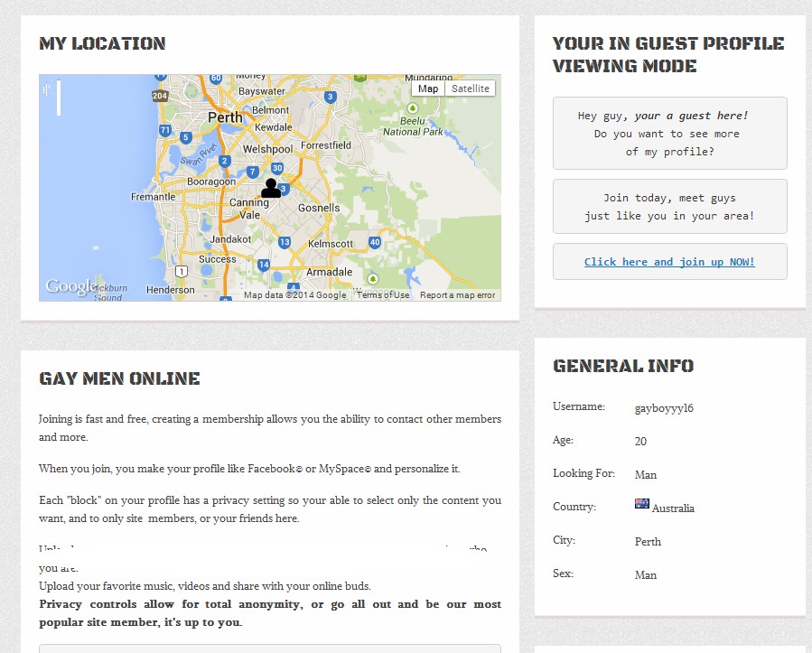The width and height of the screenshot is (812, 653).
Task: Click route 5 shield west of Perth
Action: pyautogui.click(x=185, y=137)
